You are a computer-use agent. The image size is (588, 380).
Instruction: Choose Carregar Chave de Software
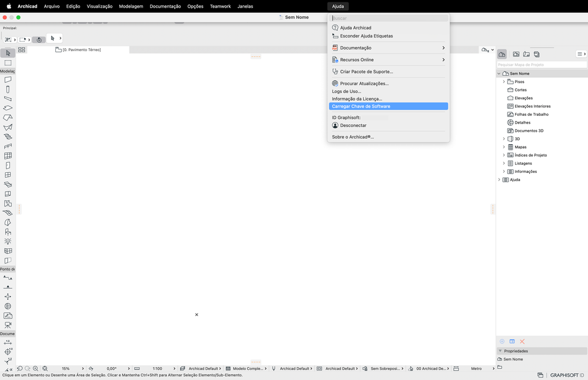388,106
